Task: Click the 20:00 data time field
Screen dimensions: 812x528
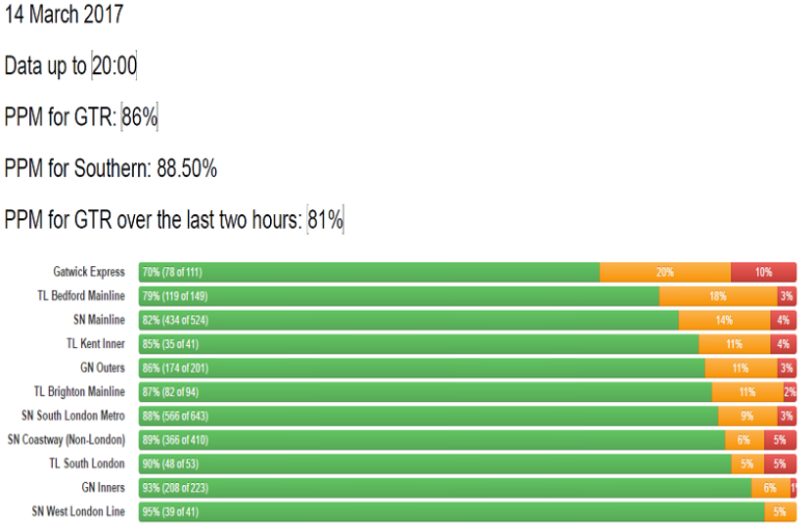Action: tap(114, 66)
